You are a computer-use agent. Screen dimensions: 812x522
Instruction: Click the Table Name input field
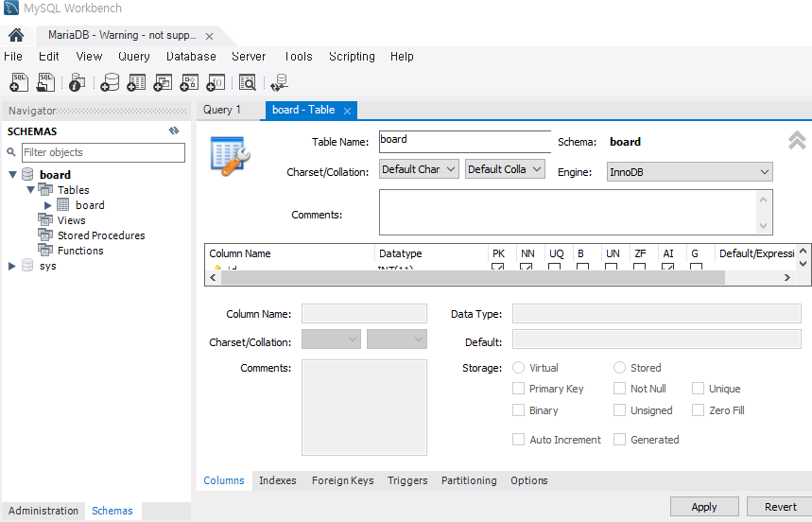coord(464,142)
